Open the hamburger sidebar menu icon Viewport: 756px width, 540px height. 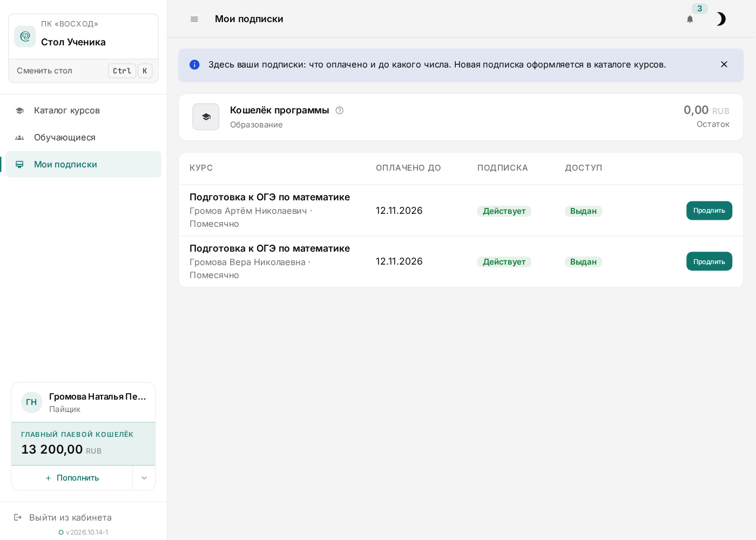tap(194, 19)
